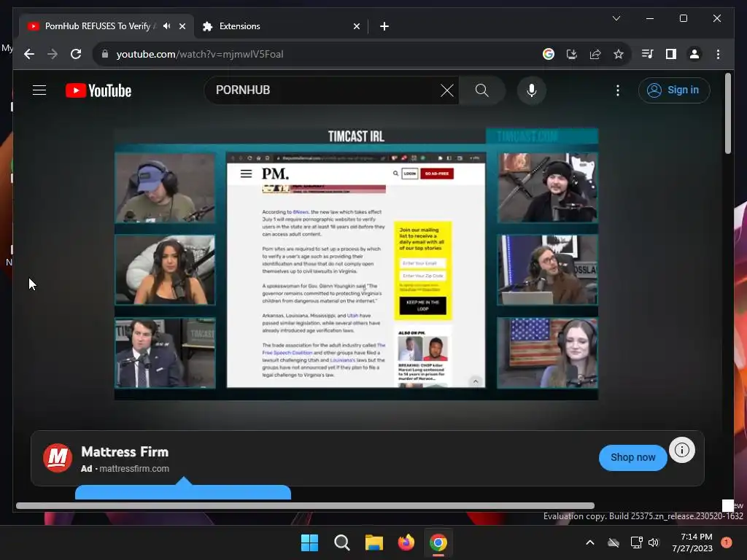Open the cloud sync tray icon
Viewport: 747px width, 560px height.
pos(614,542)
